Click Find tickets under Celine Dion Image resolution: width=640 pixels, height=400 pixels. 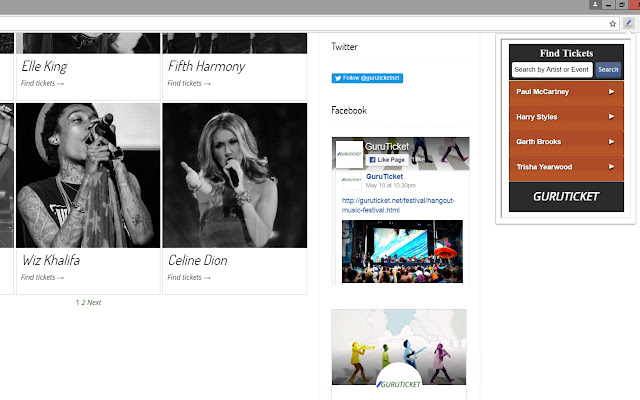[189, 278]
